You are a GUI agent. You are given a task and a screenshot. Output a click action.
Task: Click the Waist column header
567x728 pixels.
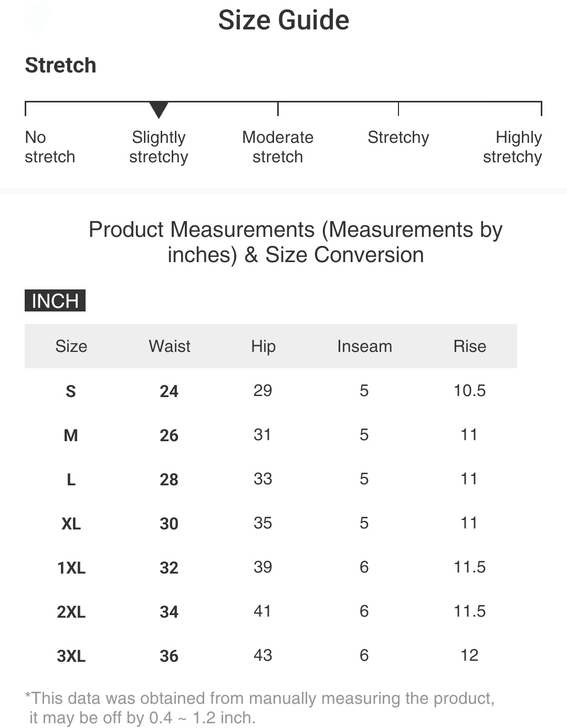169,346
